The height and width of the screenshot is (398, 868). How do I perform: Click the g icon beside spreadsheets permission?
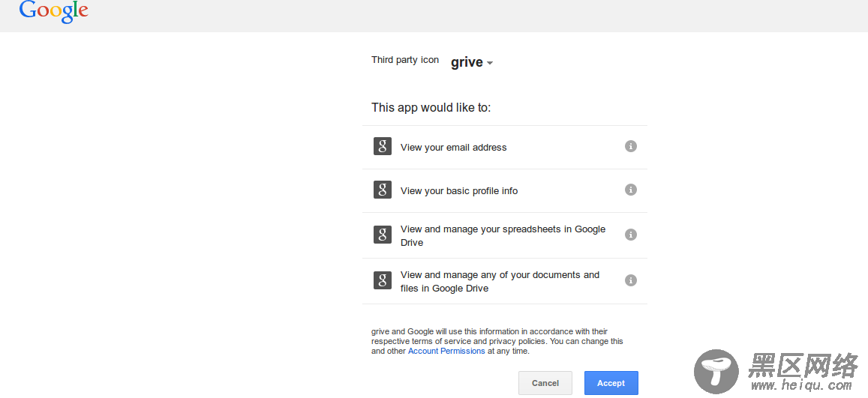383,235
